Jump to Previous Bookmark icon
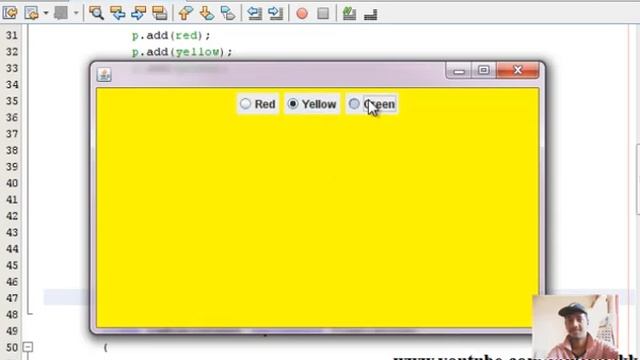This screenshot has width=640, height=360. coord(186,13)
